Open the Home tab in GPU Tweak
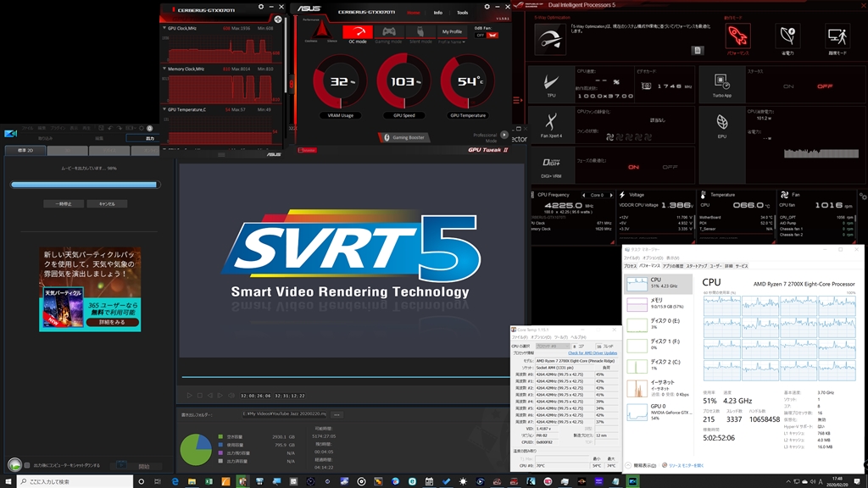This screenshot has height=488, width=868. point(413,13)
